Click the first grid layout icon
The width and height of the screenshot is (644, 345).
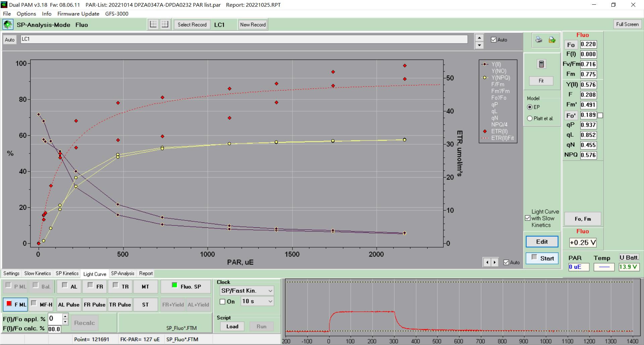pyautogui.click(x=153, y=24)
